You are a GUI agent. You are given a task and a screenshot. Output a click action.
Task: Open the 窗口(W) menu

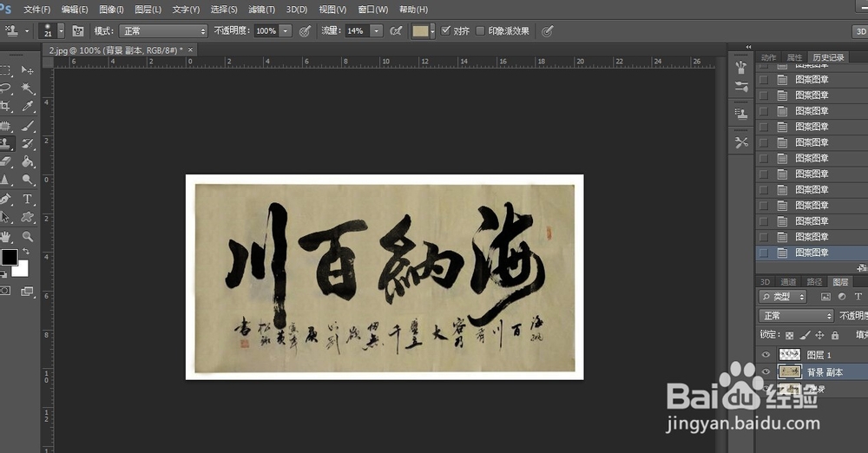(x=373, y=10)
